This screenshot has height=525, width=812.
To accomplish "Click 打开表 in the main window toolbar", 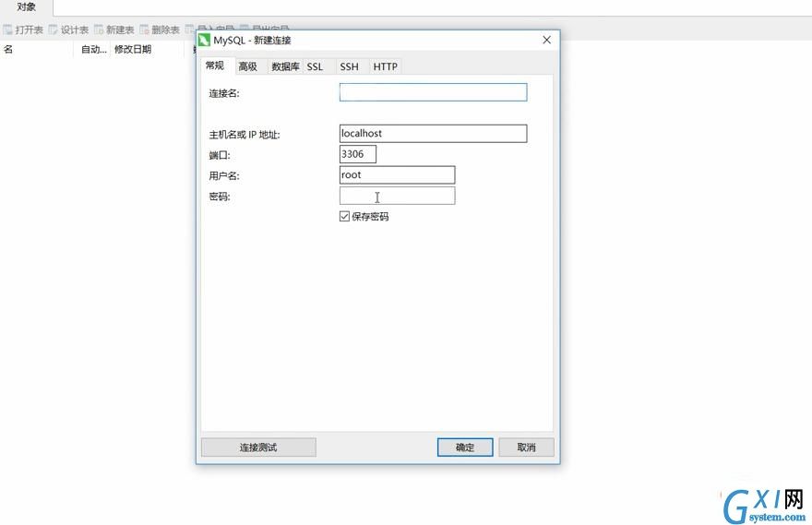I will [23, 30].
